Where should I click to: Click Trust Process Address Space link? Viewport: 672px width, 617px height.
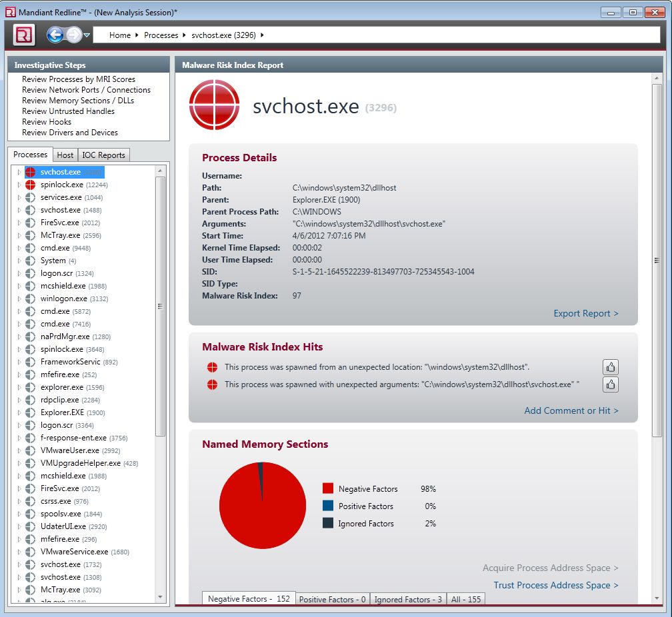(556, 585)
